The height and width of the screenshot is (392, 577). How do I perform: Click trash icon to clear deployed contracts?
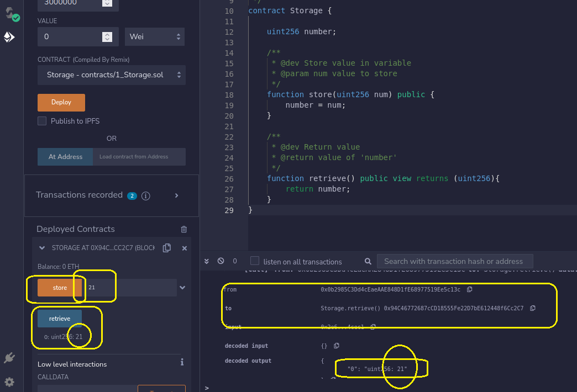(184, 229)
